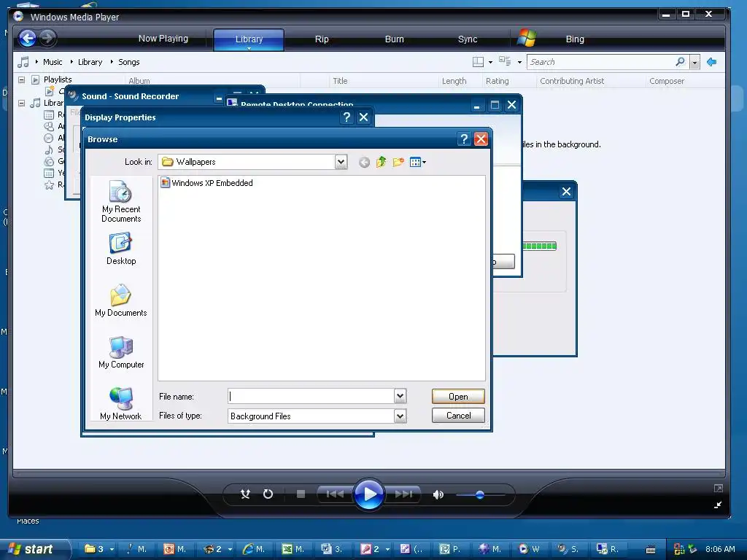Click the Stop button
This screenshot has height=560, width=747.
[301, 494]
